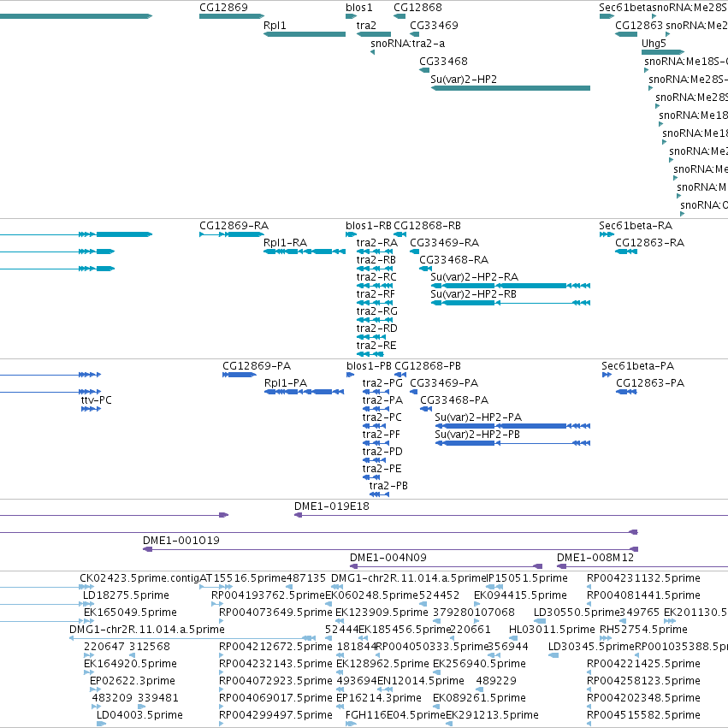Image resolution: width=728 pixels, height=728 pixels.
Task: Select the CG12869 gene bar
Action: point(232,16)
